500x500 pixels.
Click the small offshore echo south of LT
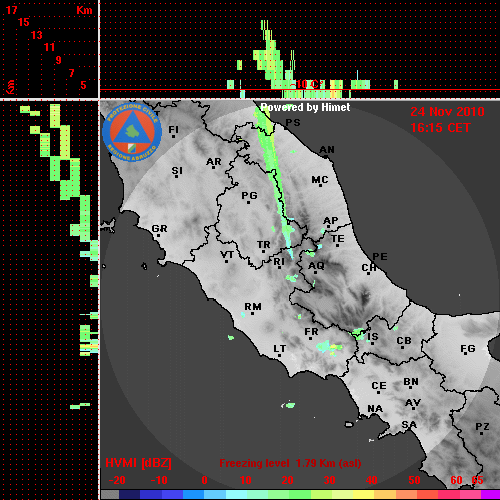(289, 405)
